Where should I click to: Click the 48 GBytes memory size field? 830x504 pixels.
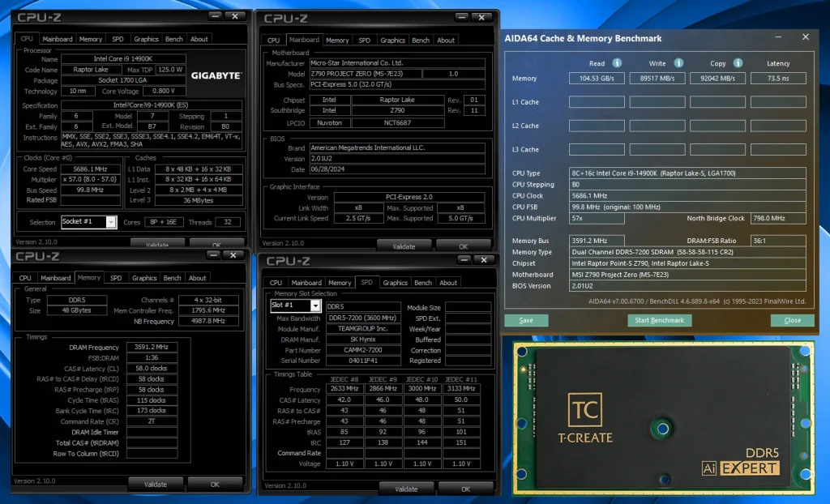pyautogui.click(x=77, y=310)
